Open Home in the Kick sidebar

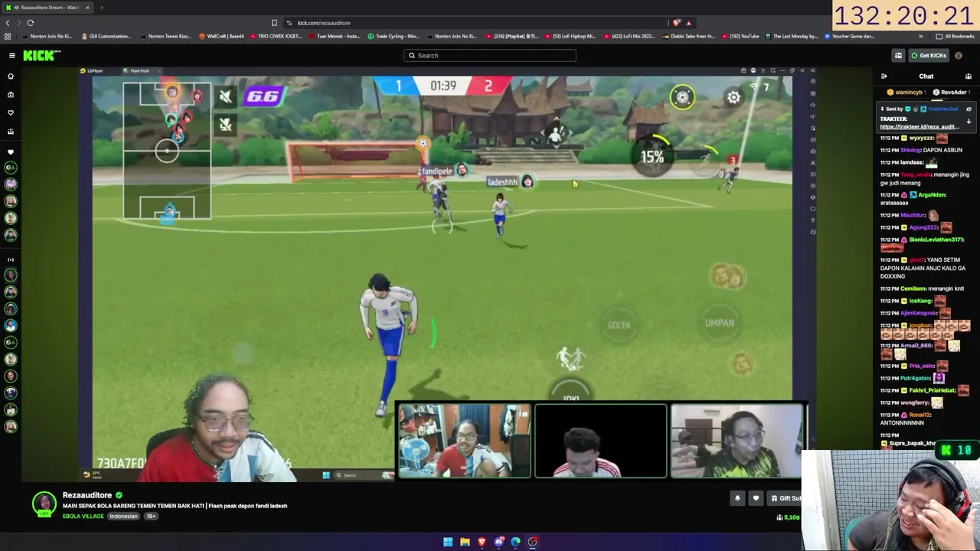[11, 77]
